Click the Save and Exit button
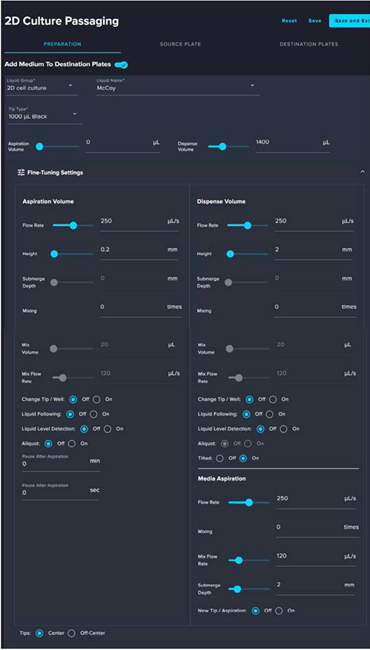 click(x=349, y=21)
